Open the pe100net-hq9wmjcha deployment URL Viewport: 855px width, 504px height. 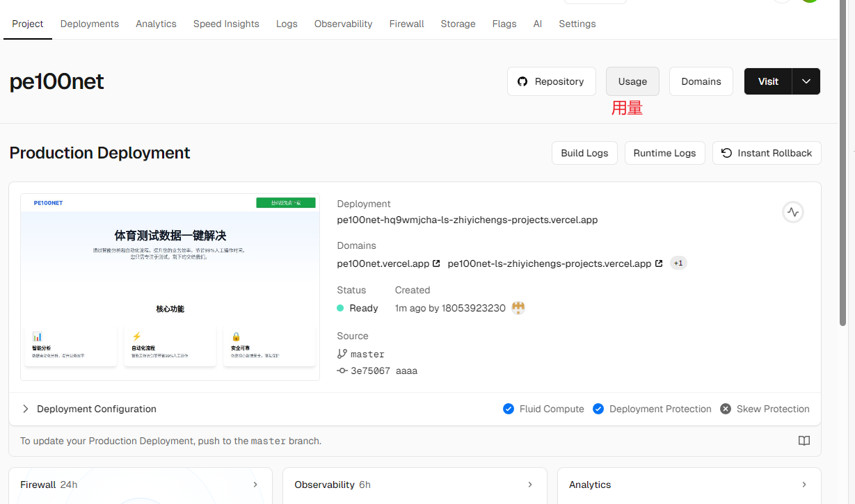coord(468,220)
